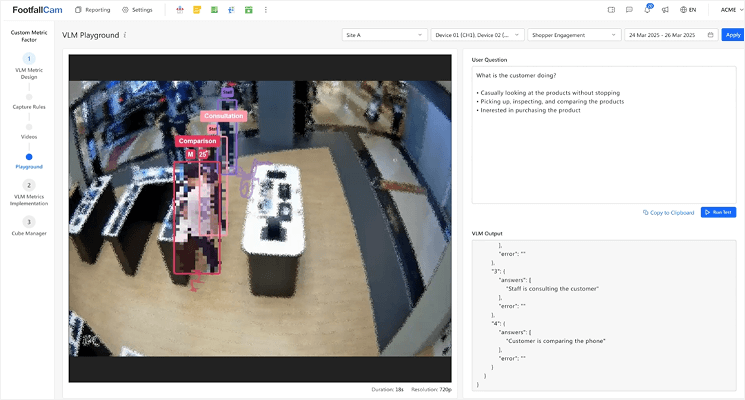
Task: Open the Reporting menu
Action: pos(93,10)
